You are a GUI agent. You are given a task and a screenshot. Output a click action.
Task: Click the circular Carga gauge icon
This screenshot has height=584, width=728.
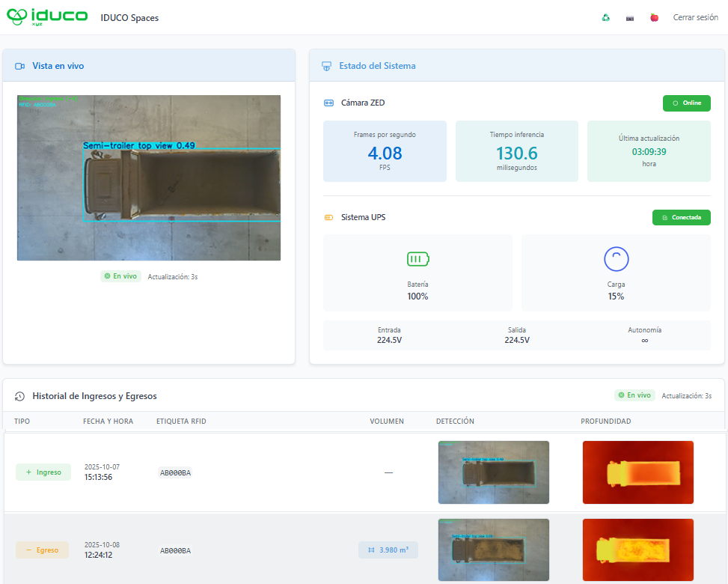pyautogui.click(x=616, y=259)
